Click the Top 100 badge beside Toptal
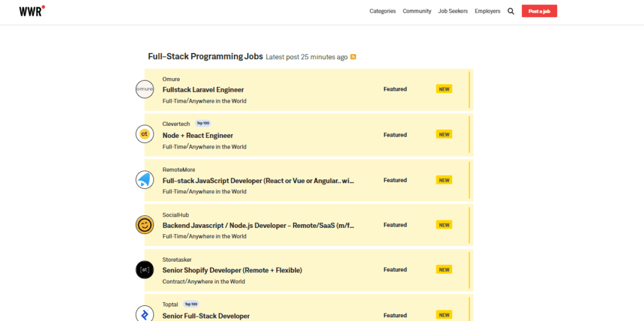The width and height of the screenshot is (644, 321). (x=191, y=304)
